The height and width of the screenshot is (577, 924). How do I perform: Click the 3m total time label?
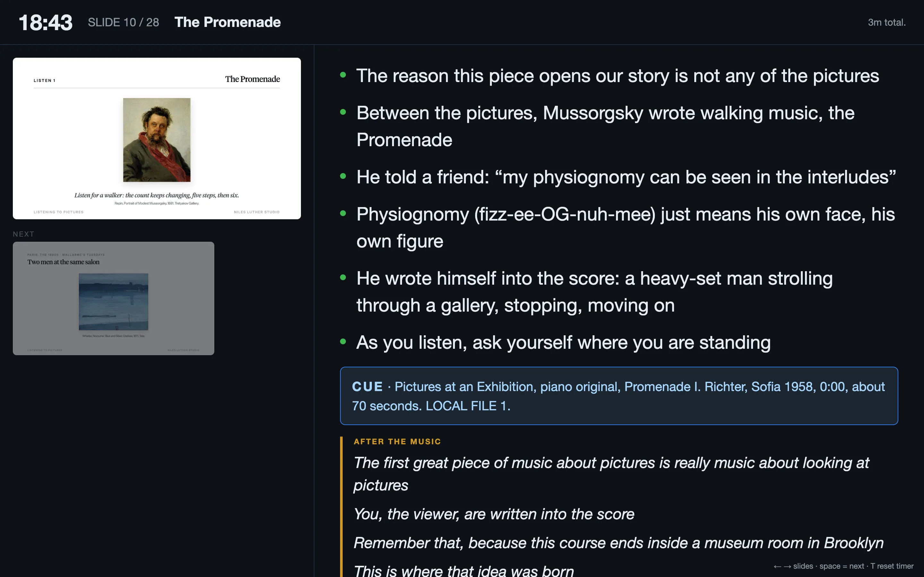tap(886, 22)
